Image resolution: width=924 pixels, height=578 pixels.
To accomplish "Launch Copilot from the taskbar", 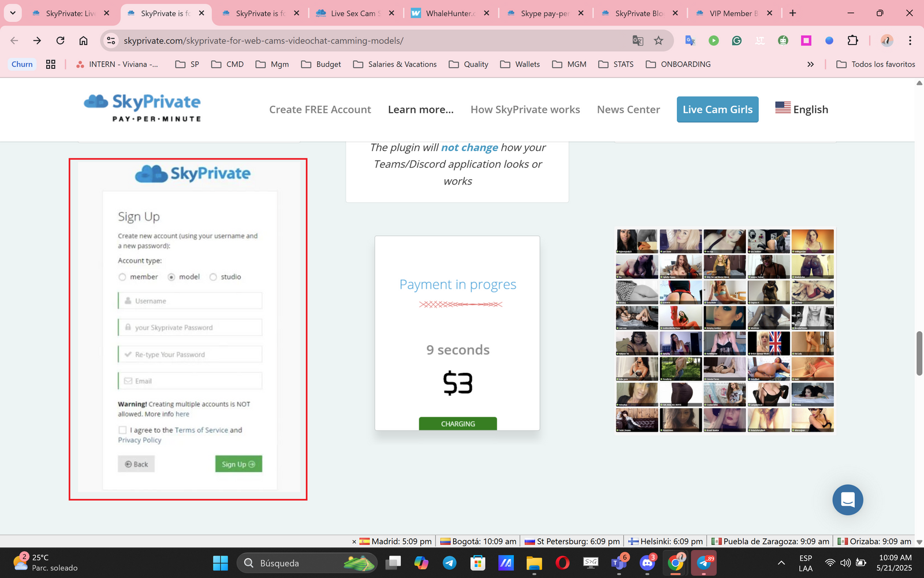I will [421, 563].
